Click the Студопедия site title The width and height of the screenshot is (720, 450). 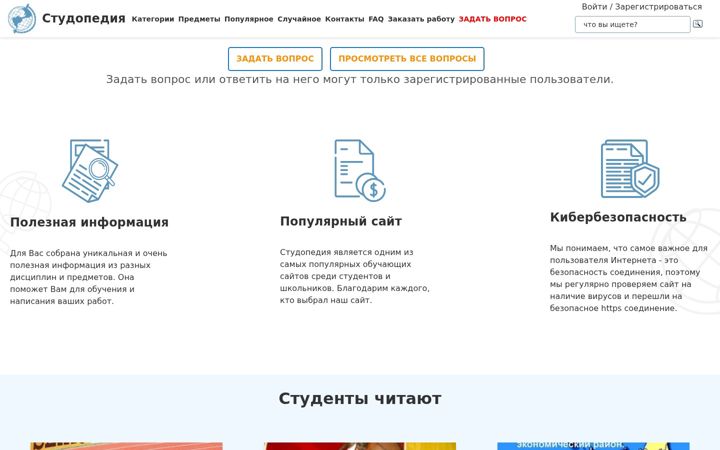tap(84, 18)
